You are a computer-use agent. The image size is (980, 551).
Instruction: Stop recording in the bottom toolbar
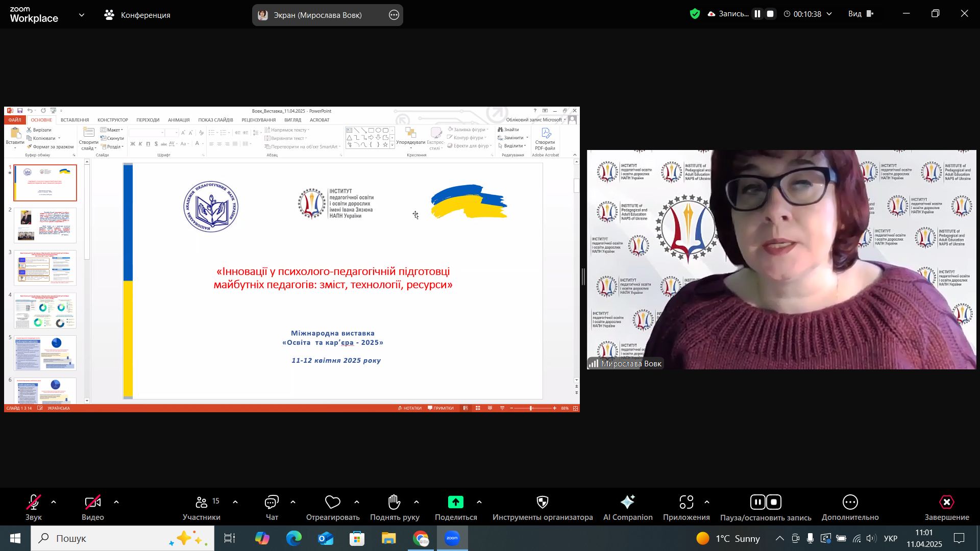pyautogui.click(x=774, y=503)
